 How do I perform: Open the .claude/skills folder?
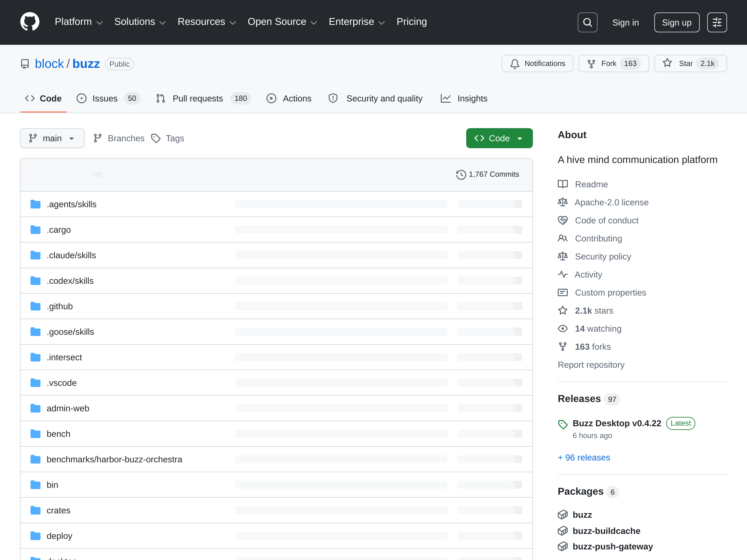[x=71, y=255]
